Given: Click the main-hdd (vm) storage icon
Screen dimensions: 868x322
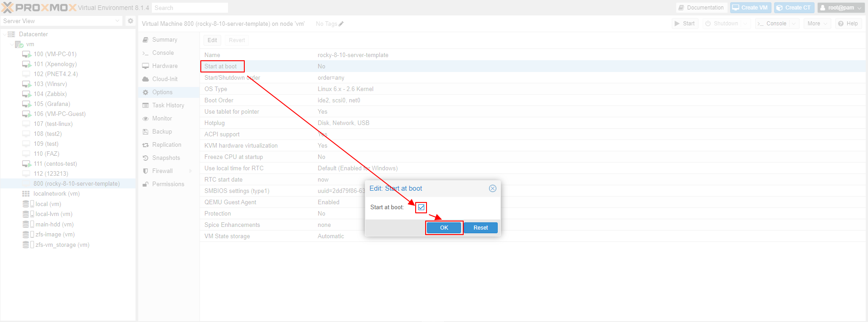Looking at the screenshot, I should (x=29, y=225).
